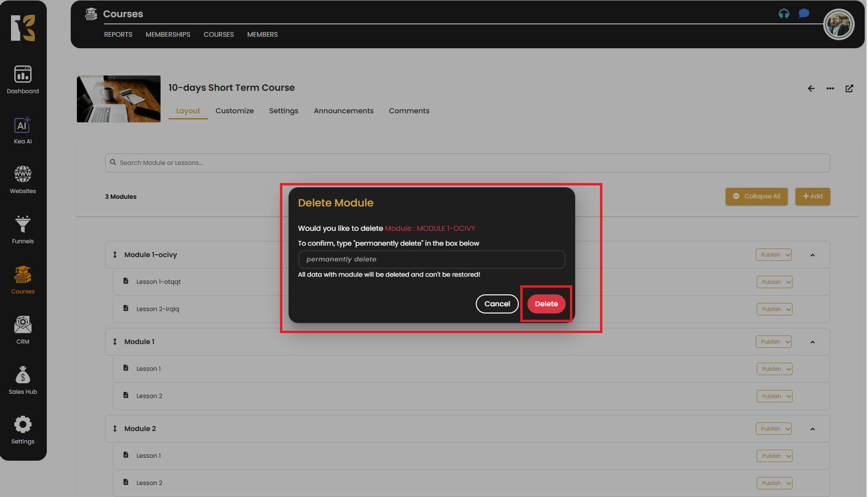Open Publish dropdown for Module 1
Viewport: 868px width, 497px height.
pos(773,342)
